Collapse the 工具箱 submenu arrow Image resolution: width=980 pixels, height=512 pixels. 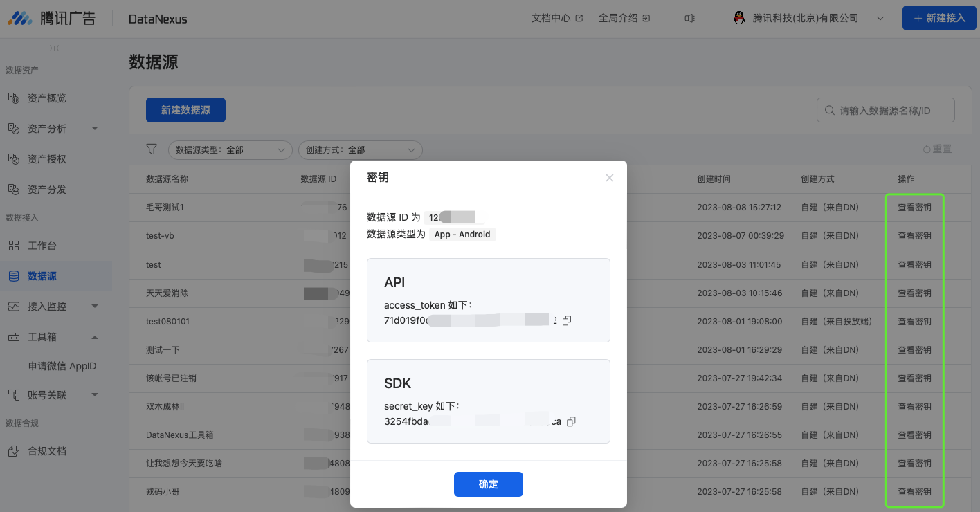tap(95, 337)
